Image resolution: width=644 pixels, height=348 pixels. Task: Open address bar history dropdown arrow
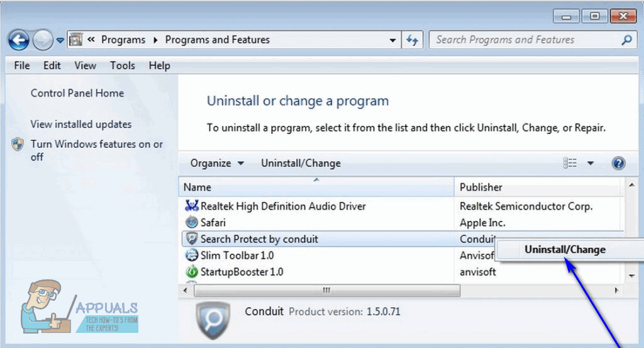[392, 40]
